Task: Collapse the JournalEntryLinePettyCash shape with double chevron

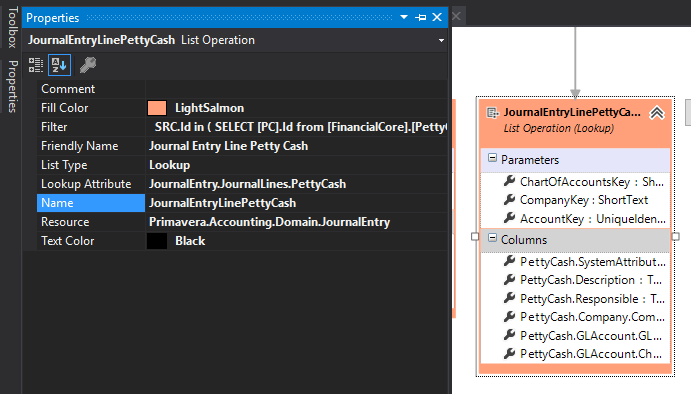Action: click(x=657, y=113)
